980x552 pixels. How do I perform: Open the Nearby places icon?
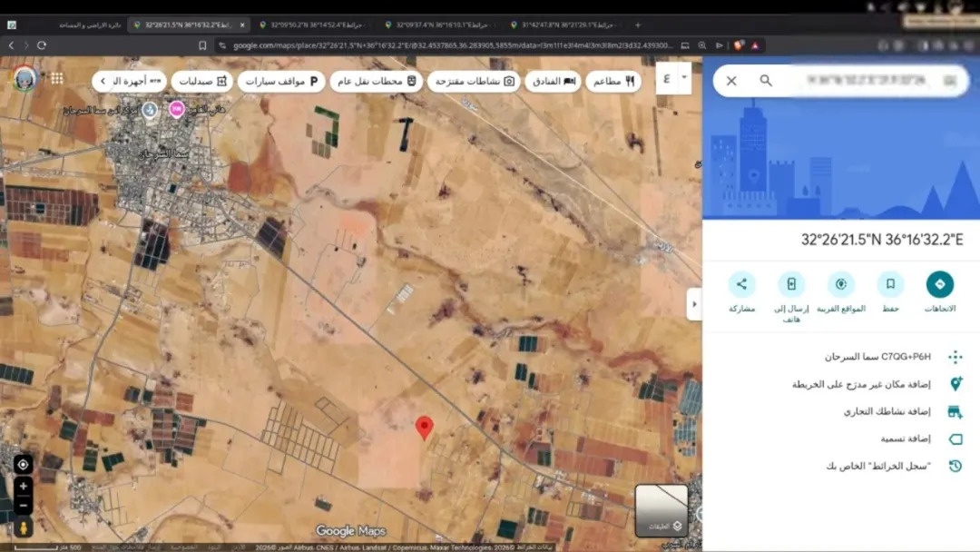coord(840,284)
